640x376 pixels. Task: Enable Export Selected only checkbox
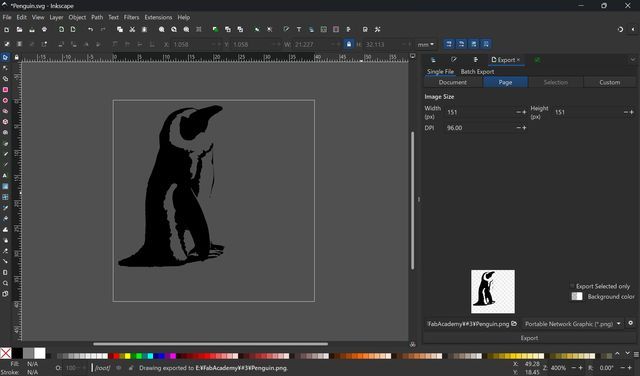pos(572,286)
